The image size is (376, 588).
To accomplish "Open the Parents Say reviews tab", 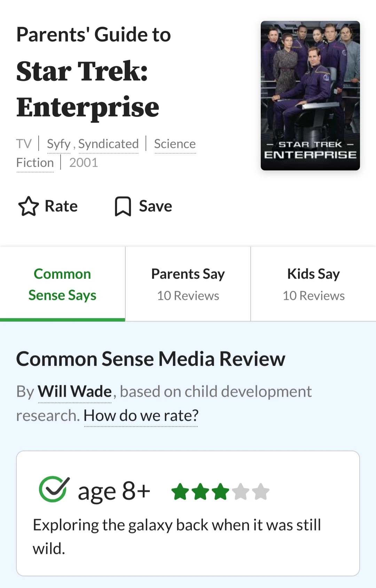I will [x=188, y=284].
